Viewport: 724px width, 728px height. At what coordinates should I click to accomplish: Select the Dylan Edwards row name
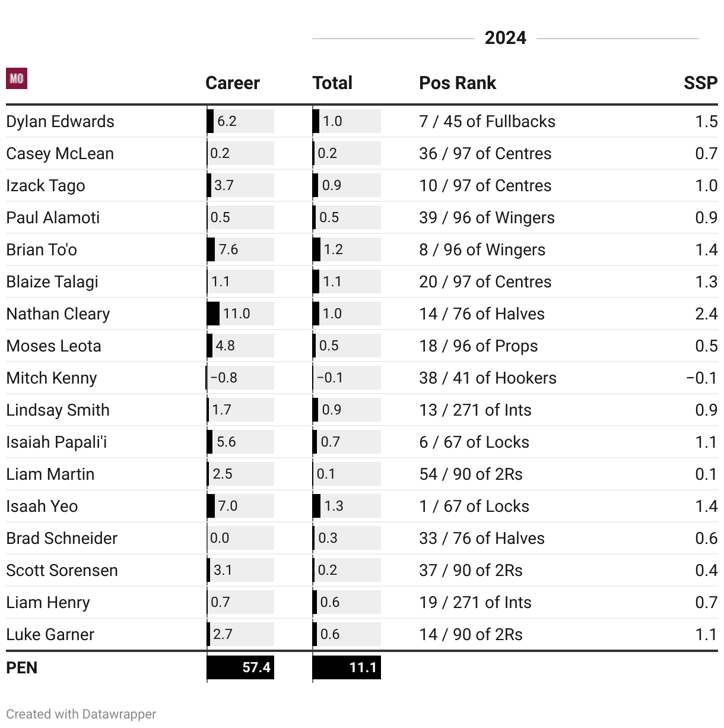click(61, 121)
